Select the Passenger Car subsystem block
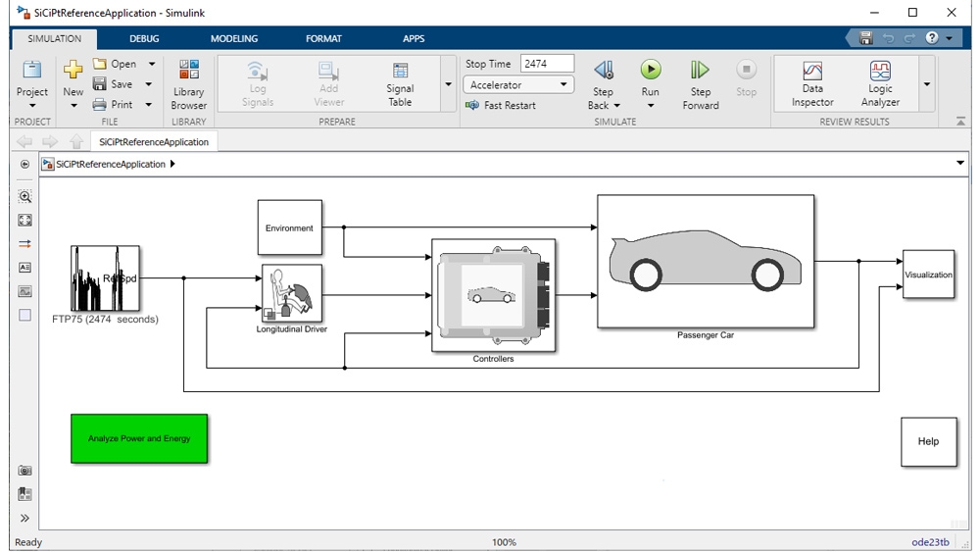The width and height of the screenshot is (980, 552). pyautogui.click(x=706, y=261)
